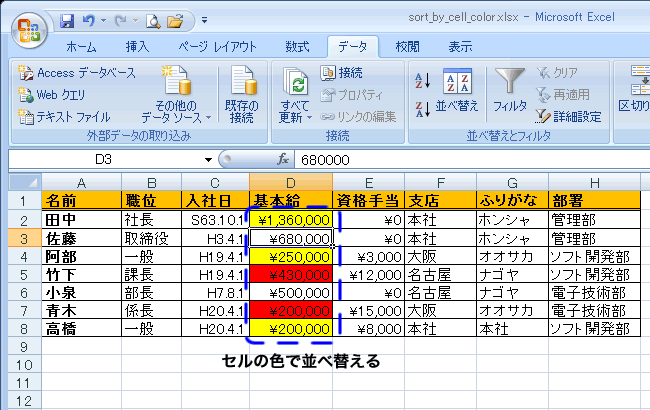Click cell H7.8.1
650x410 pixels.
[215, 293]
